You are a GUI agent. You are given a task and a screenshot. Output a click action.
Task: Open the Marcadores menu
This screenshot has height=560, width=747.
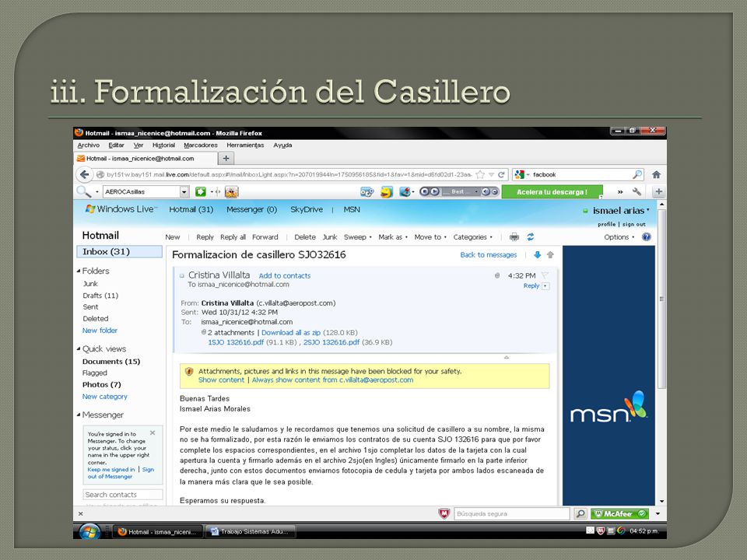[201, 145]
